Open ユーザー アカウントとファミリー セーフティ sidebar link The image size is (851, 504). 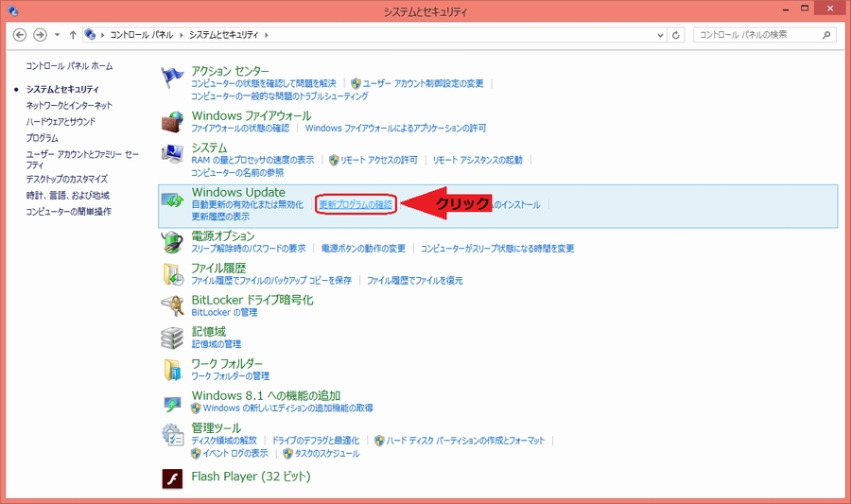(x=82, y=159)
